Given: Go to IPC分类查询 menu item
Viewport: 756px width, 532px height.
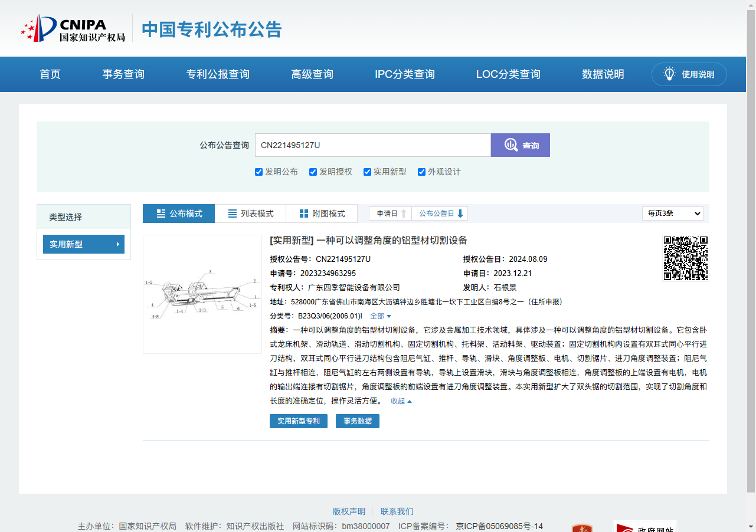Looking at the screenshot, I should coord(405,74).
